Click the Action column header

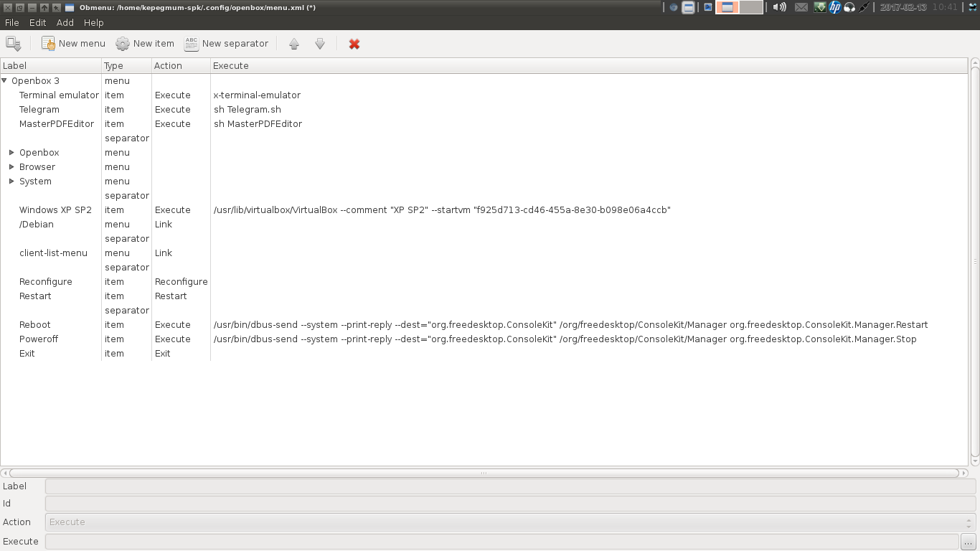[181, 66]
